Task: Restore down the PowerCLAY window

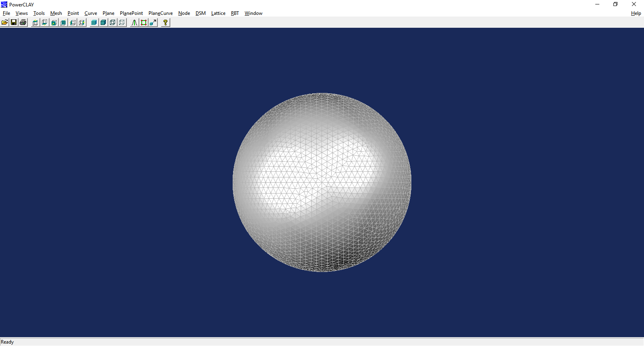Action: tap(615, 4)
